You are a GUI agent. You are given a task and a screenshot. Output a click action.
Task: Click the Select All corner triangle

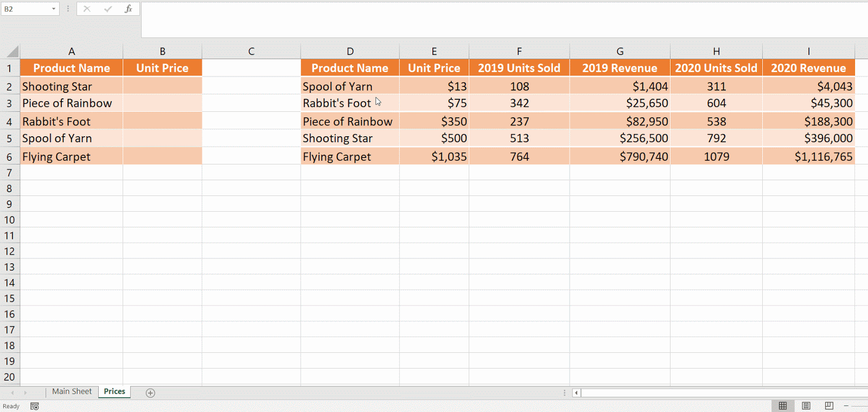click(11, 52)
